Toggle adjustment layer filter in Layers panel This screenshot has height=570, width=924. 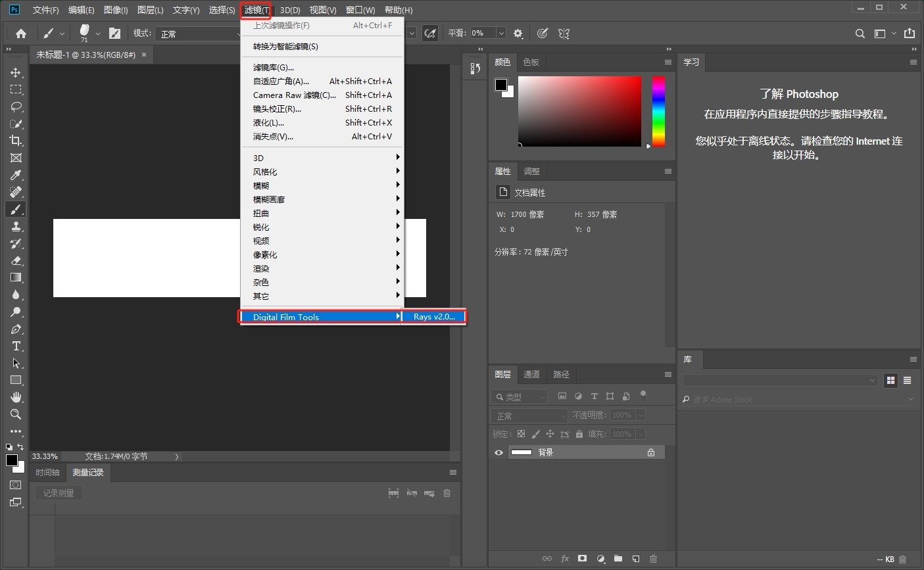[x=578, y=396]
